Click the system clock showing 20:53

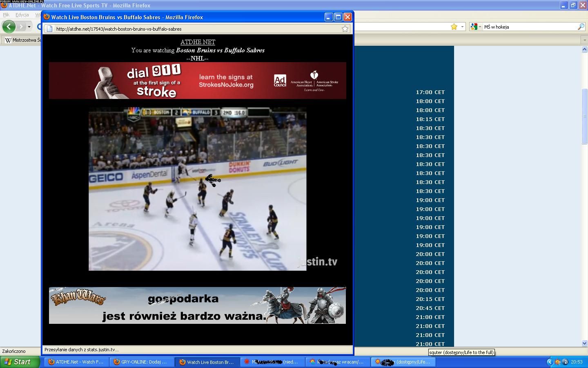pyautogui.click(x=577, y=362)
